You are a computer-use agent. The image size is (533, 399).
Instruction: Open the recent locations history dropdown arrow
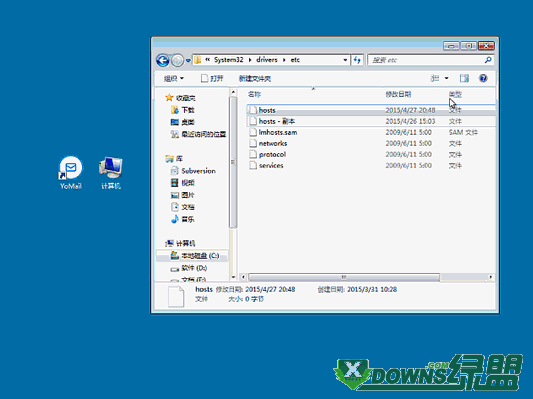188,60
